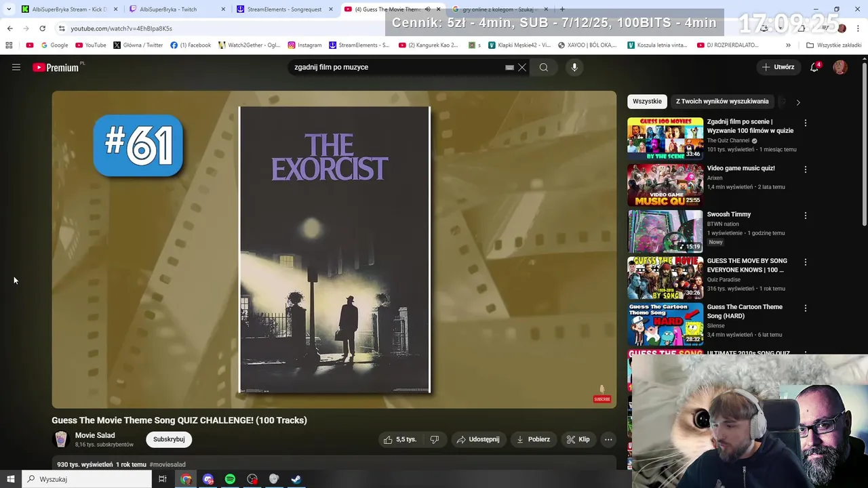This screenshot has height=488, width=868.
Task: Open Spotify from the taskbar
Action: click(x=230, y=479)
